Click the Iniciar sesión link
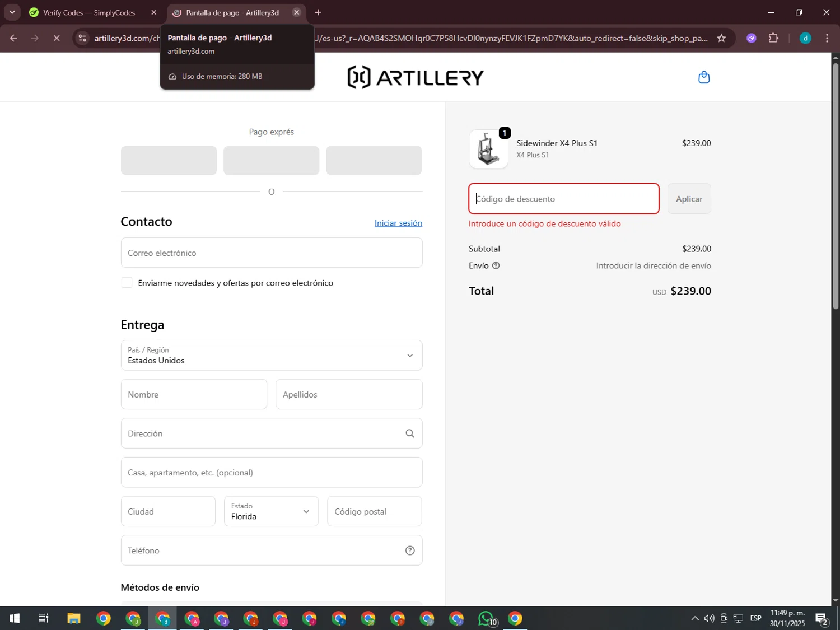The width and height of the screenshot is (840, 630). pos(398,223)
